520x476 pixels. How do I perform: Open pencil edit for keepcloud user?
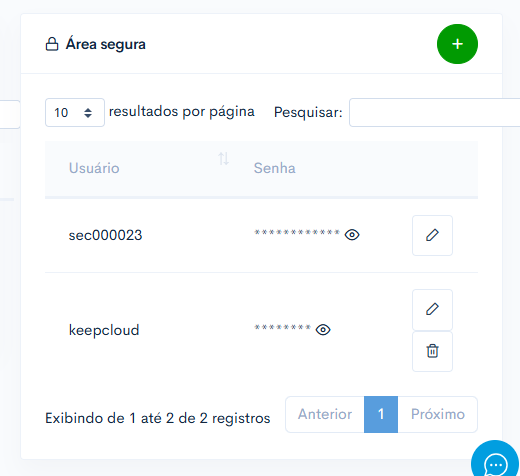[432, 309]
